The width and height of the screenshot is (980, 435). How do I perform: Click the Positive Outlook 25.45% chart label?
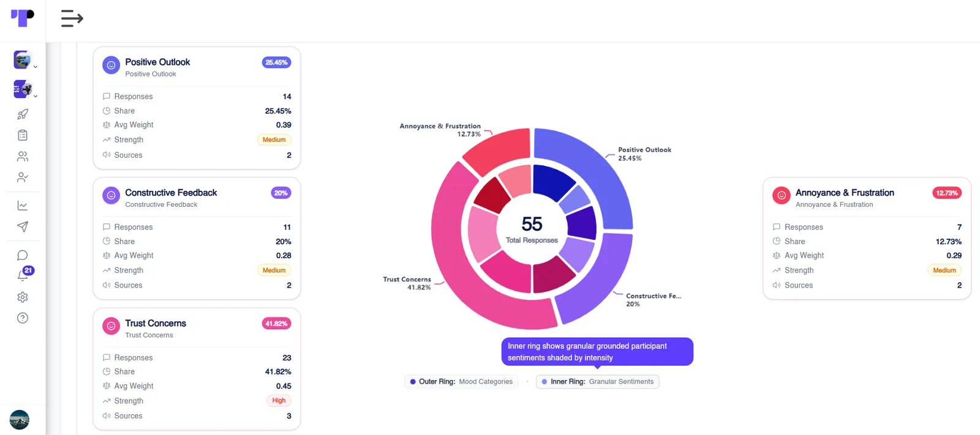click(x=644, y=154)
